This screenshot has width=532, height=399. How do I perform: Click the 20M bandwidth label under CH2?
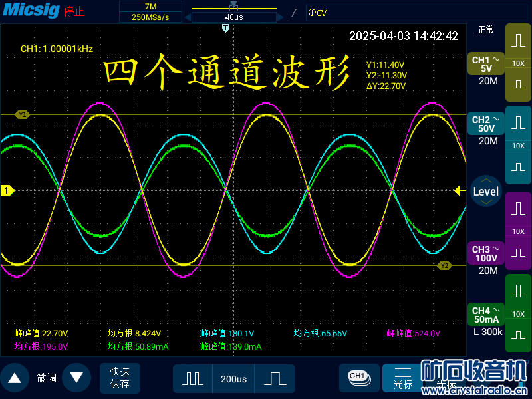[488, 141]
